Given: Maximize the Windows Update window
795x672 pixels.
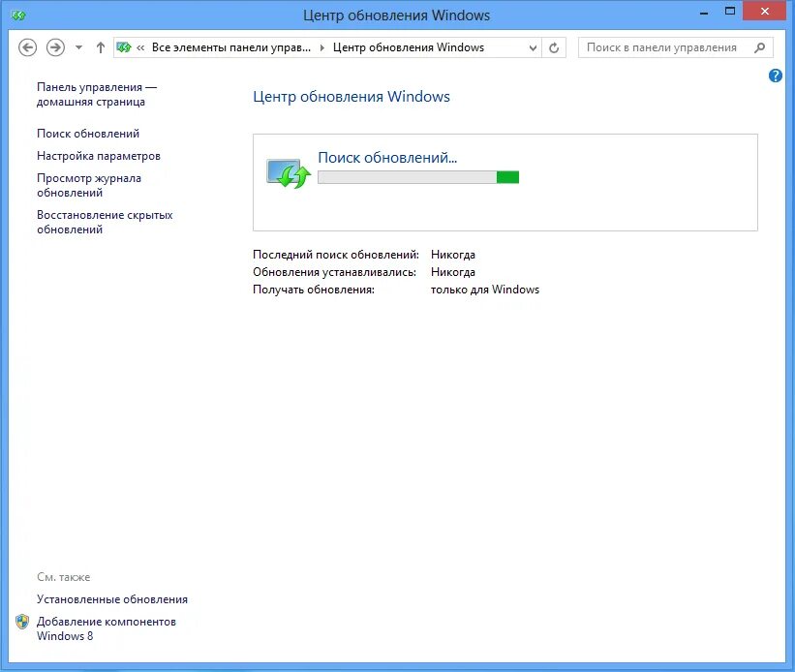Looking at the screenshot, I should tap(729, 12).
